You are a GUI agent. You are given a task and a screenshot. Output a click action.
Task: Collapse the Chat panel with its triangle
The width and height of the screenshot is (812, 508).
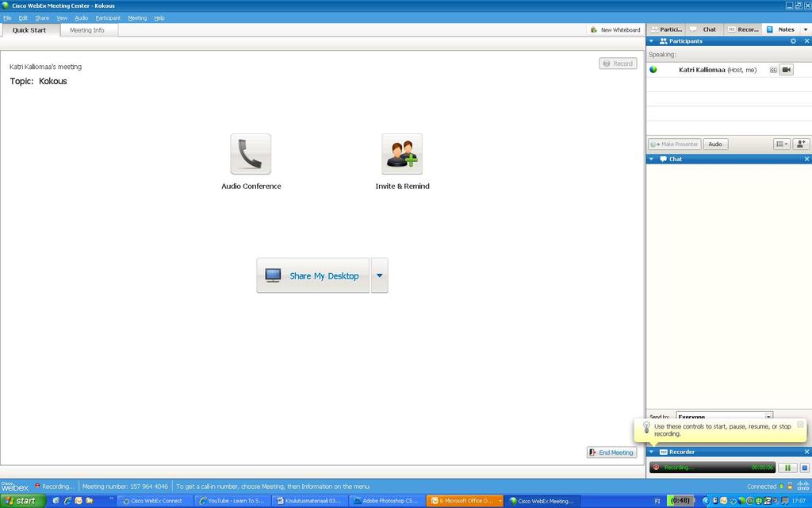pyautogui.click(x=652, y=159)
